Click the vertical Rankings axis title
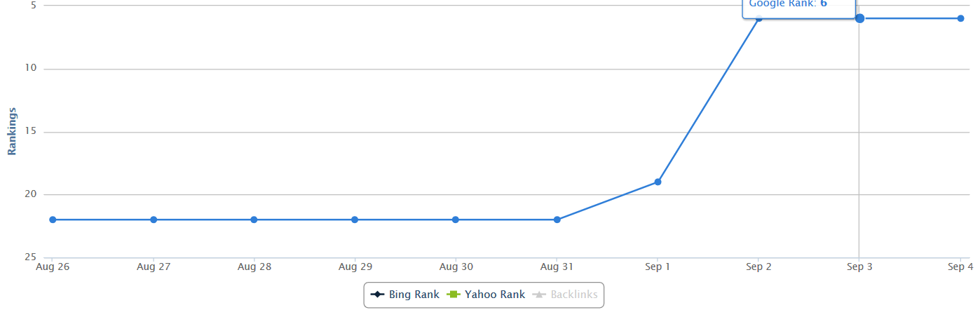The height and width of the screenshot is (310, 980). coord(12,131)
